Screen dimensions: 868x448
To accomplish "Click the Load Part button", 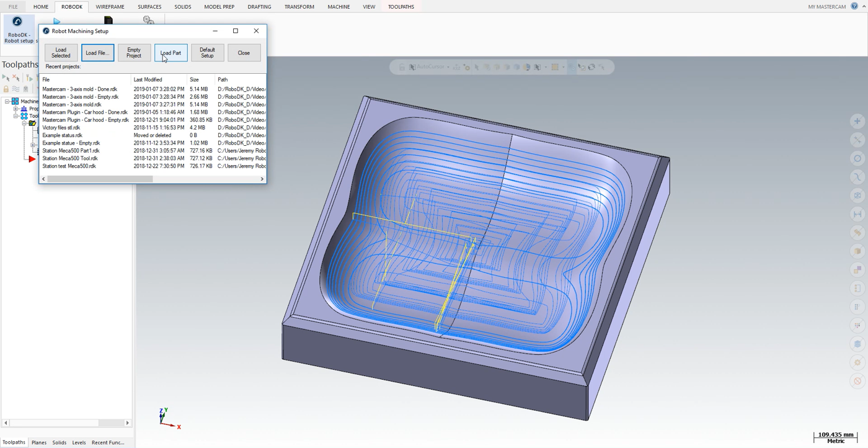I will [x=170, y=52].
